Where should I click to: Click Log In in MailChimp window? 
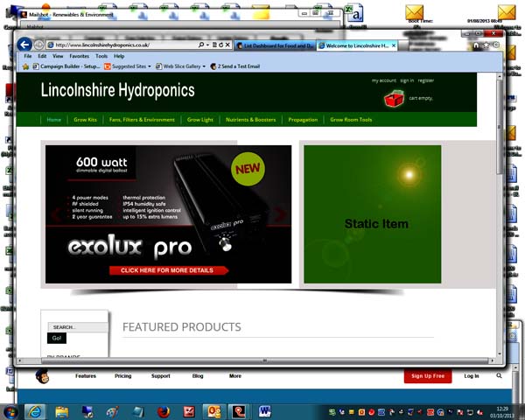click(472, 376)
